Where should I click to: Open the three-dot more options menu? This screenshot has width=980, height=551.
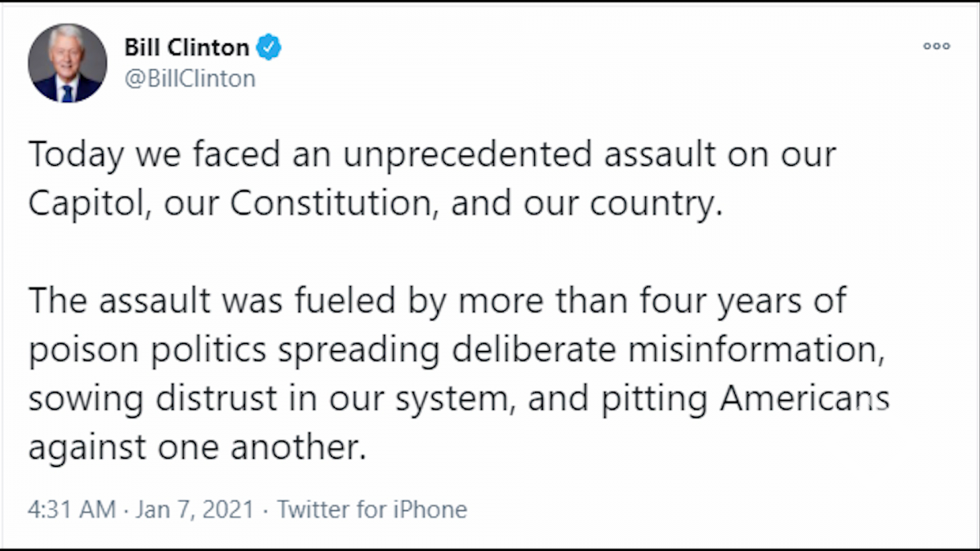(x=937, y=47)
